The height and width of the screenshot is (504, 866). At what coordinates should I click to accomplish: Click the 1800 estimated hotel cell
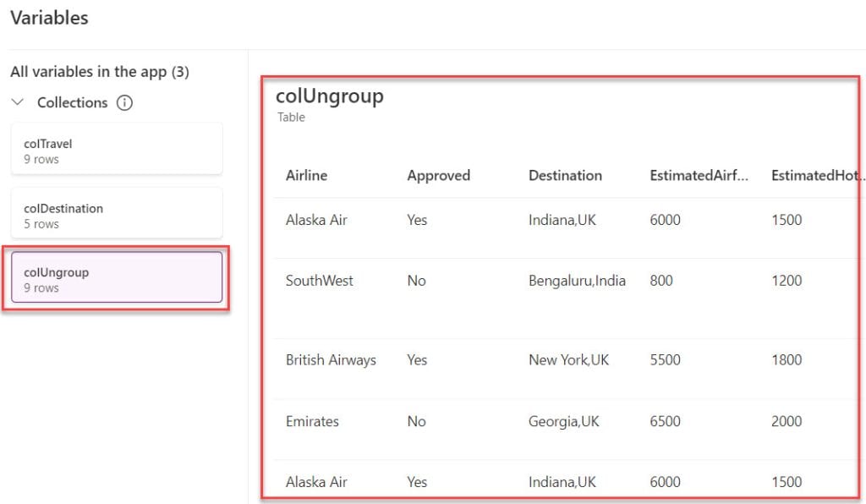pos(787,360)
